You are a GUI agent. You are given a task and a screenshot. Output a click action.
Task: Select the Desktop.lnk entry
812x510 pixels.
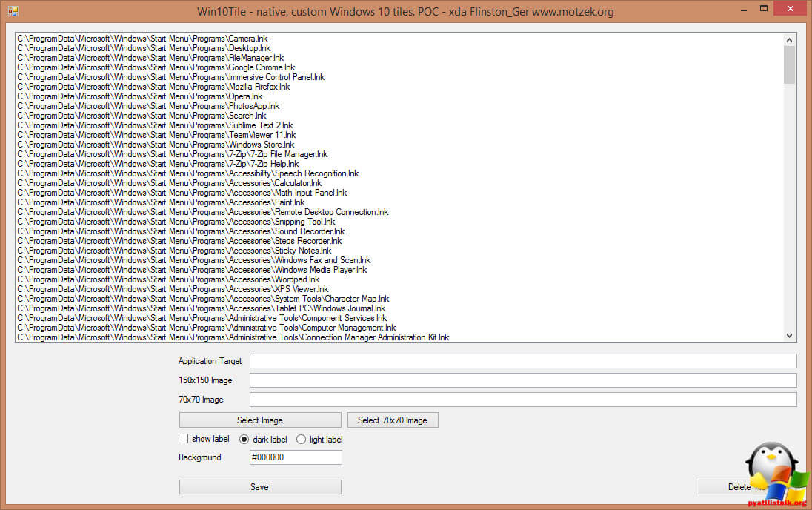144,48
